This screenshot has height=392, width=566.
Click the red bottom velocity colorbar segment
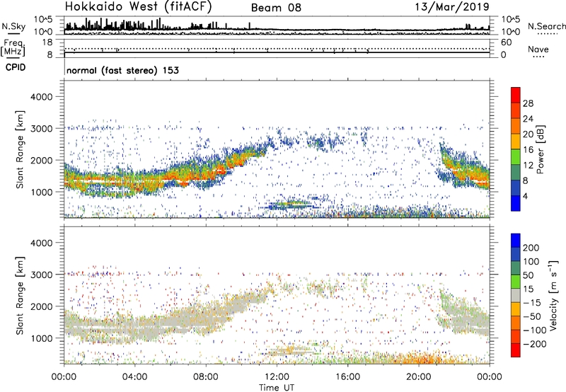click(x=516, y=350)
